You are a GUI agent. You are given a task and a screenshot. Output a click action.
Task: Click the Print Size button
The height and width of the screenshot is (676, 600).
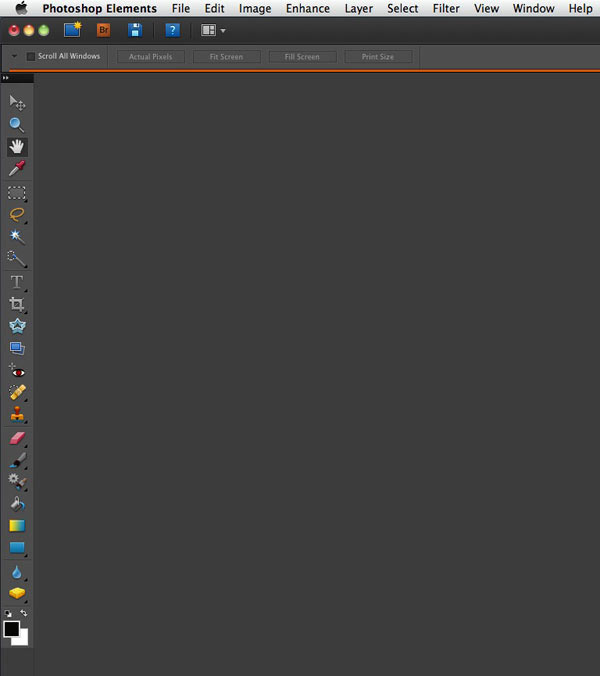coord(378,56)
